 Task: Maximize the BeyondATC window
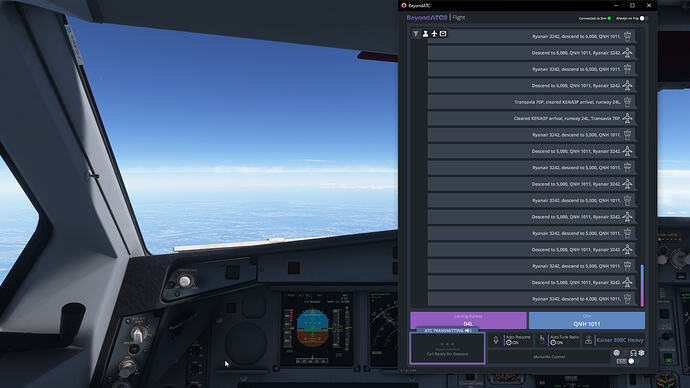coord(632,5)
